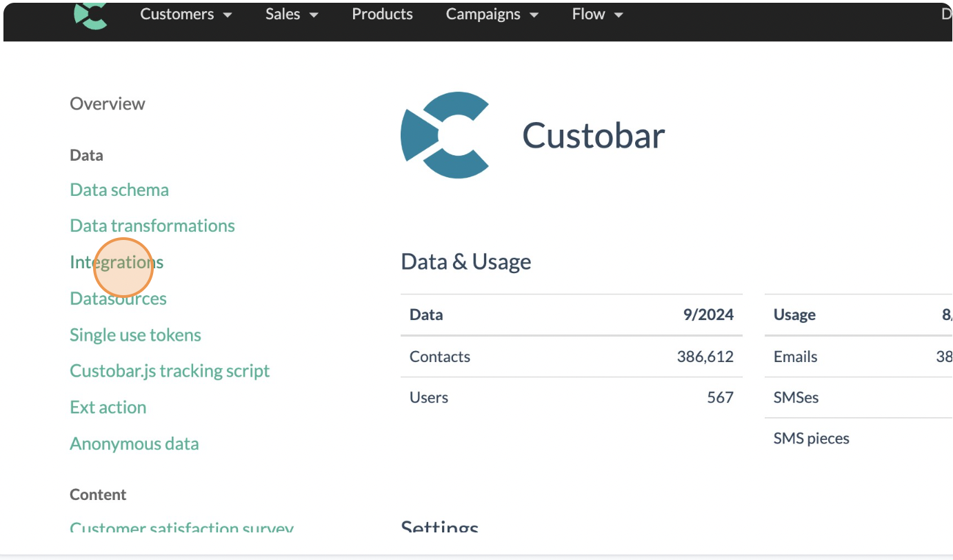Click the Users row label
The height and width of the screenshot is (560, 953).
point(429,397)
